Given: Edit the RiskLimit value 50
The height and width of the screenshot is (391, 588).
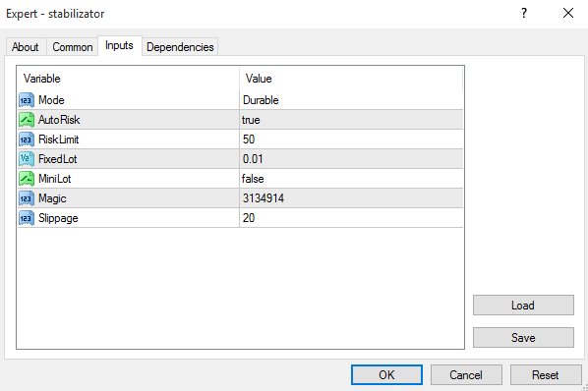Looking at the screenshot, I should click(x=351, y=140).
